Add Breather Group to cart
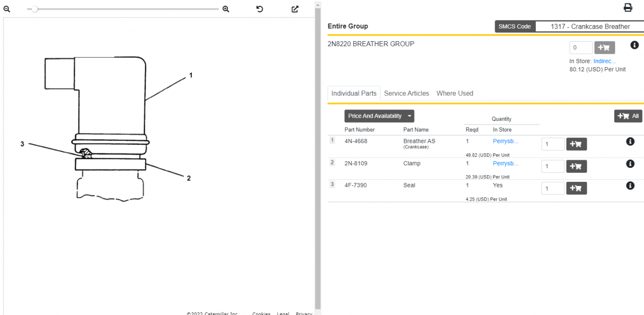This screenshot has width=644, height=315. click(x=604, y=48)
